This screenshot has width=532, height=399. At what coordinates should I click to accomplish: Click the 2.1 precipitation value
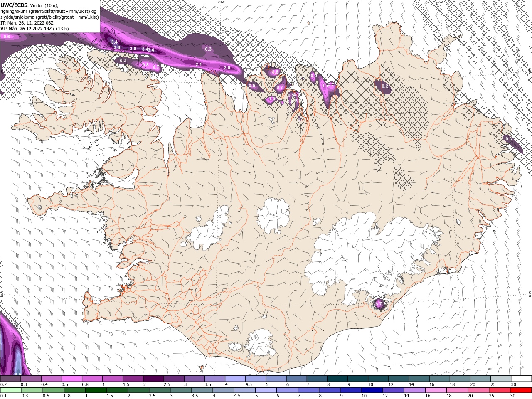[198, 65]
